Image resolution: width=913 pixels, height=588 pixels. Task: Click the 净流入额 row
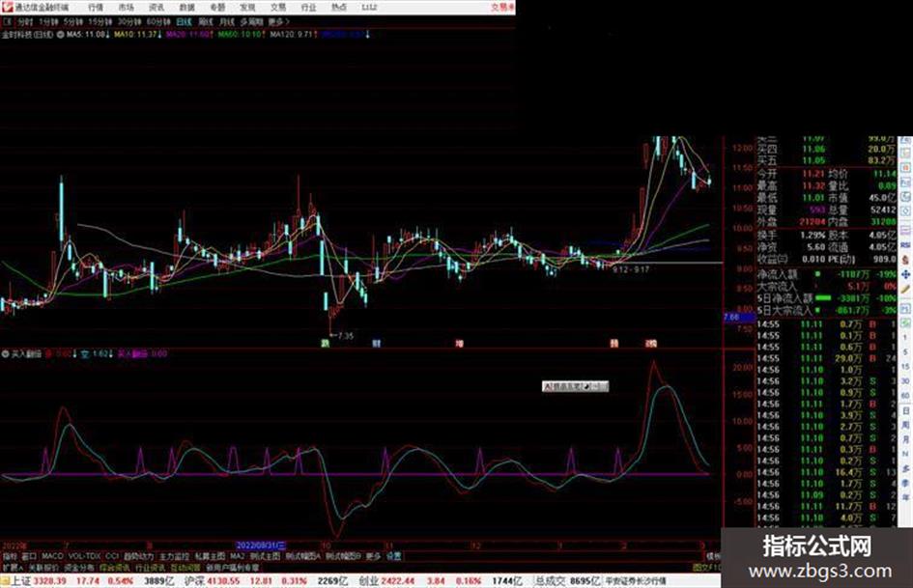click(x=827, y=274)
